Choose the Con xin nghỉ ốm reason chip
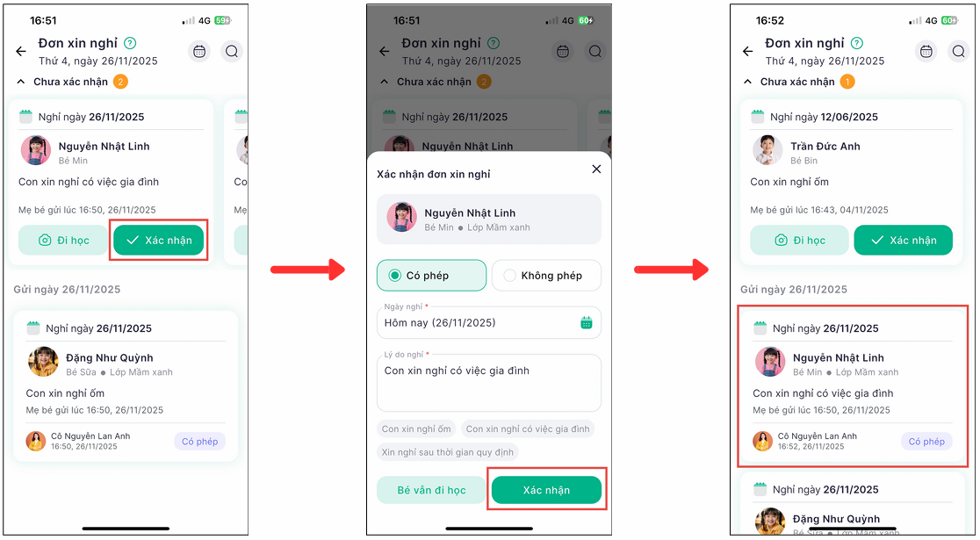The width and height of the screenshot is (980, 540). pyautogui.click(x=416, y=428)
